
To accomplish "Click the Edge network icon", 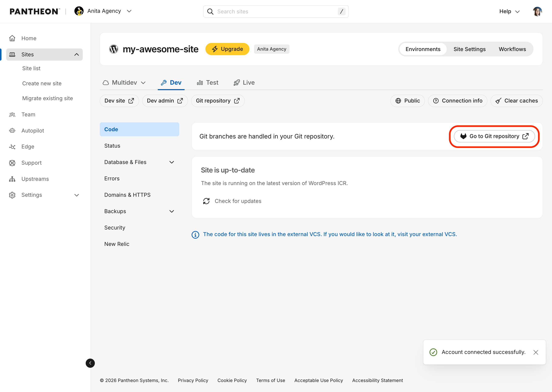I will (12, 147).
